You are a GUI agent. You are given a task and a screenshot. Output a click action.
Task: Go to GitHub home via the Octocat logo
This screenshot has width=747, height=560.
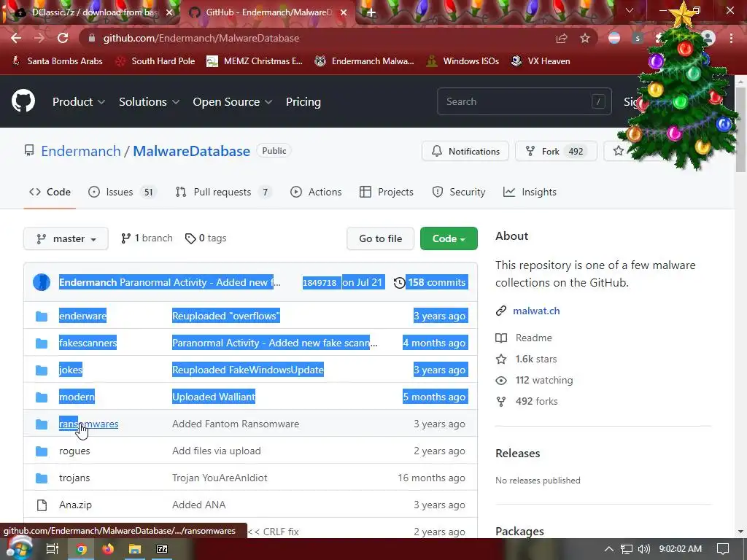point(23,101)
